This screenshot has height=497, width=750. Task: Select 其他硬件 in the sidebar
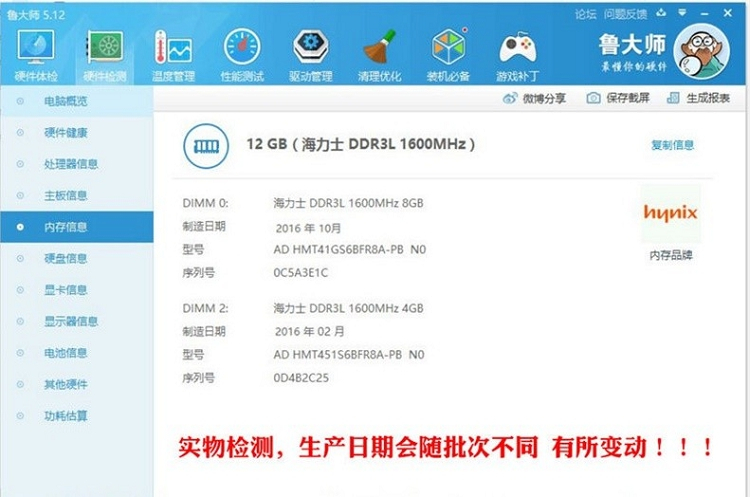pos(77,384)
